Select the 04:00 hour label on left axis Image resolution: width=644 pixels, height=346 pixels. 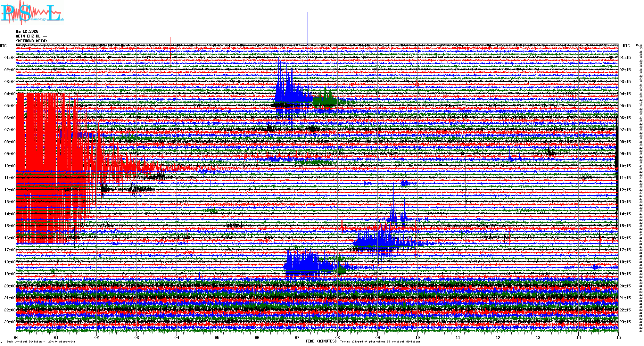tap(10, 94)
